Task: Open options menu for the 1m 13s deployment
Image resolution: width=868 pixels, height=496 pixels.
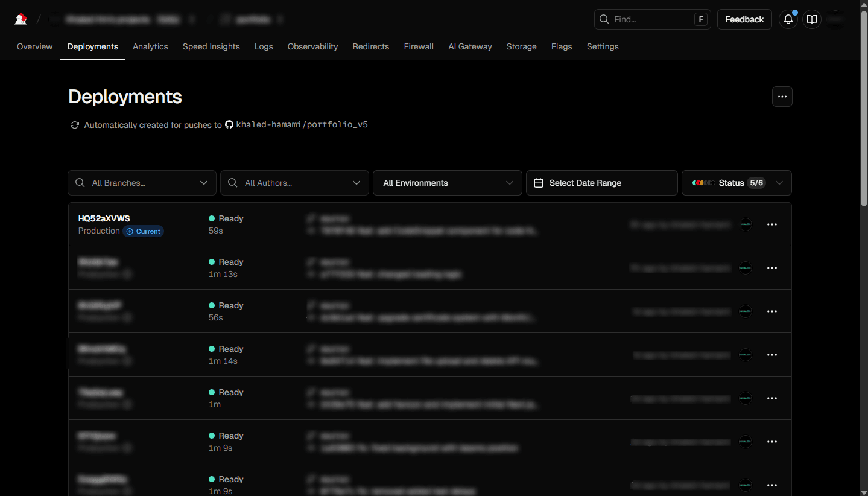Action: click(771, 268)
